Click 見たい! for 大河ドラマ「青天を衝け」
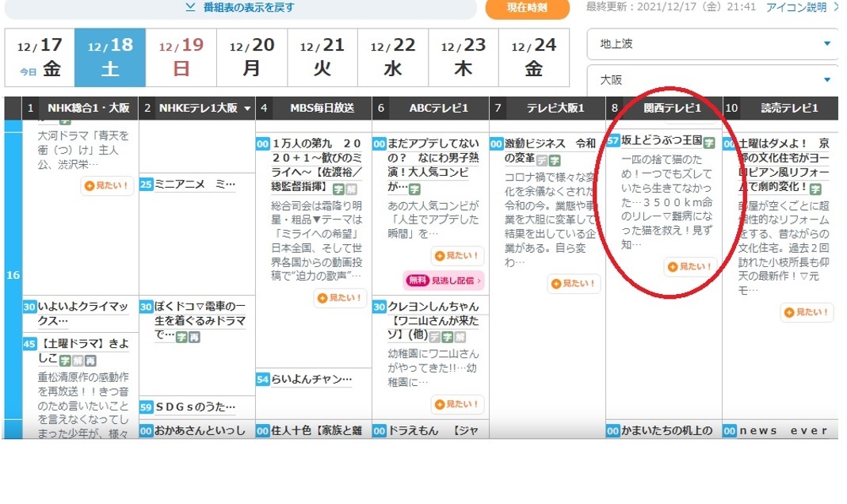 pyautogui.click(x=107, y=185)
